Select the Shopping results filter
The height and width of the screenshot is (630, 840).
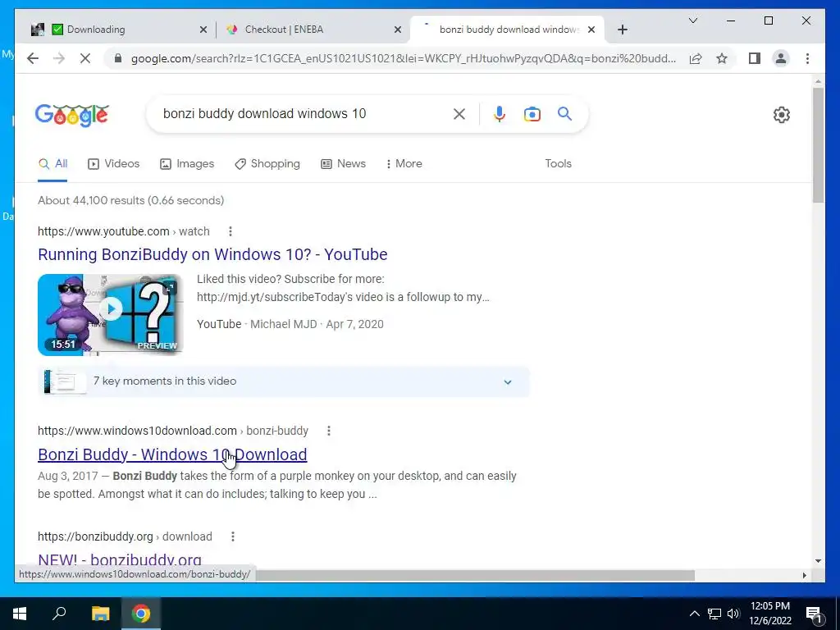click(267, 164)
